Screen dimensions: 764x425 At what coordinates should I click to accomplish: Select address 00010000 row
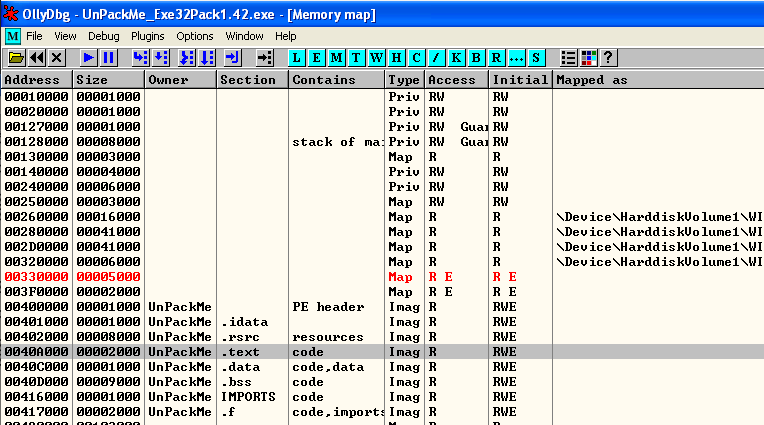point(382,97)
